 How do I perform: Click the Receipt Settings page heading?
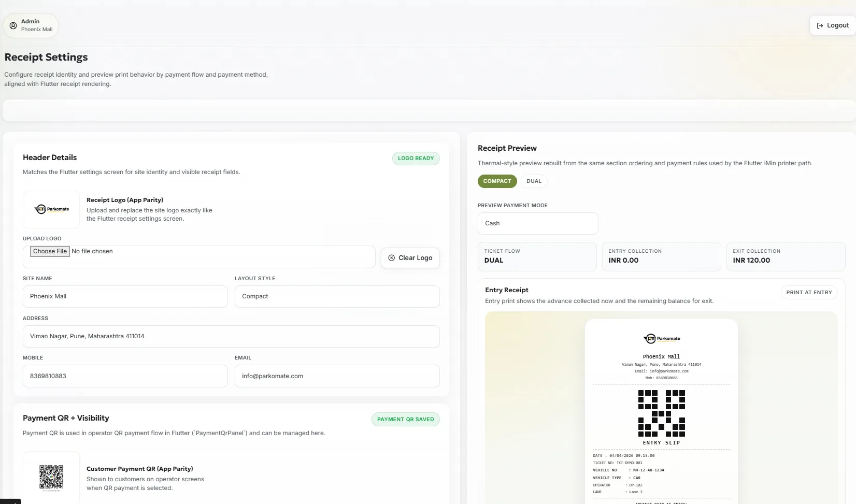[x=46, y=57]
